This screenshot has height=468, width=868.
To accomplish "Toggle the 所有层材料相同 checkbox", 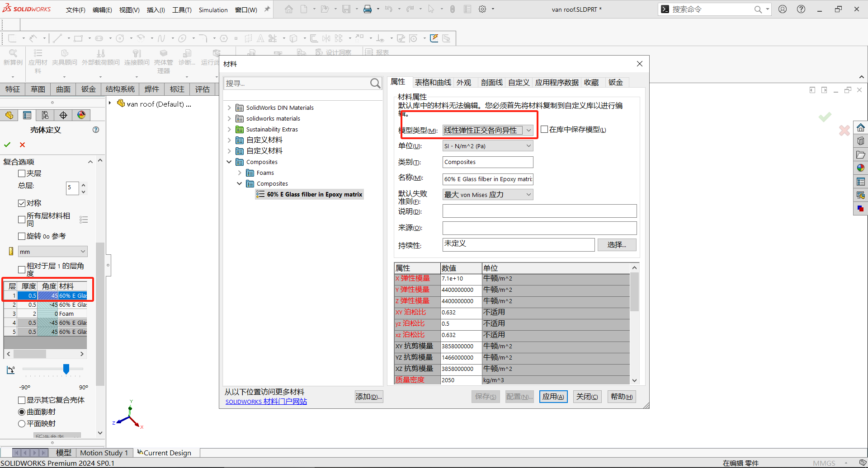I will [x=22, y=220].
